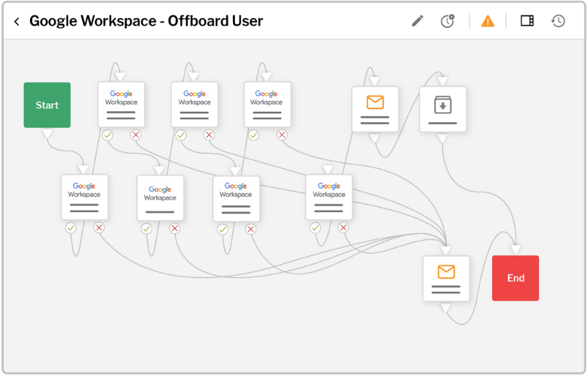Click the failure X under the node below Start
Image resolution: width=588 pixels, height=376 pixels.
99,228
